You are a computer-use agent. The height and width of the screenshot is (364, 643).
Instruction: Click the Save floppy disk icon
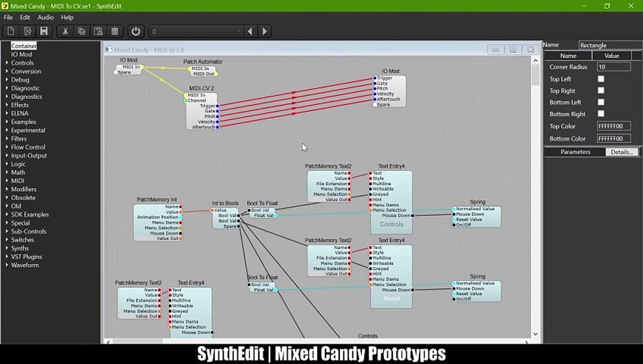pyautogui.click(x=44, y=31)
